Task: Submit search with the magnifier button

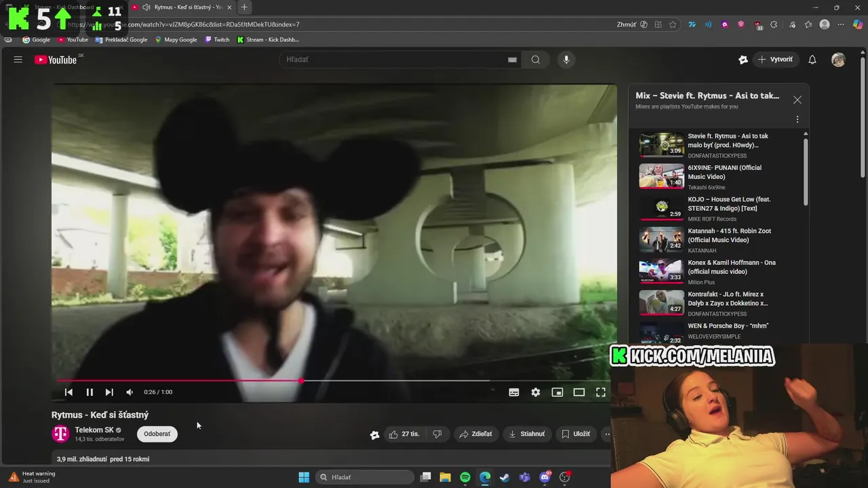Action: tap(536, 60)
